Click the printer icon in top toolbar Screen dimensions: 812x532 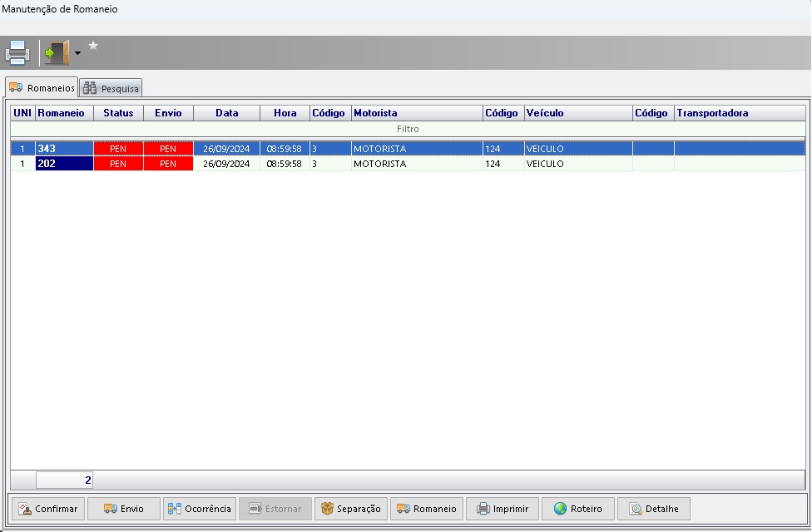[17, 52]
